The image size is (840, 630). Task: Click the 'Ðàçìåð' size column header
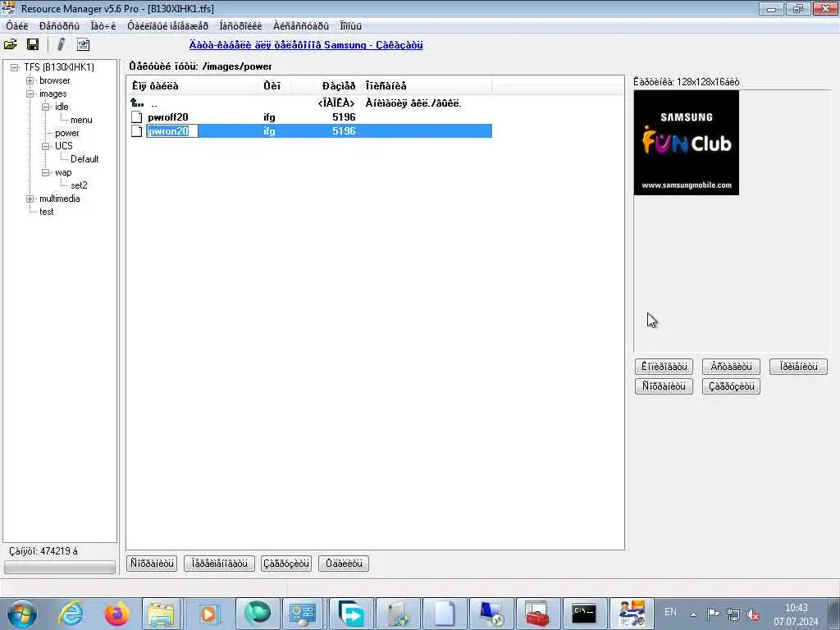(x=326, y=85)
